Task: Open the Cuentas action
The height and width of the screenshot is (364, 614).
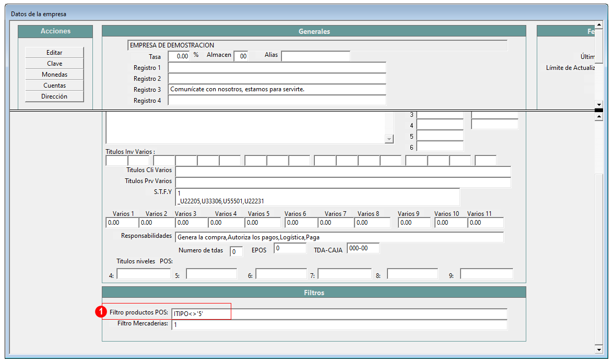Action: (54, 85)
